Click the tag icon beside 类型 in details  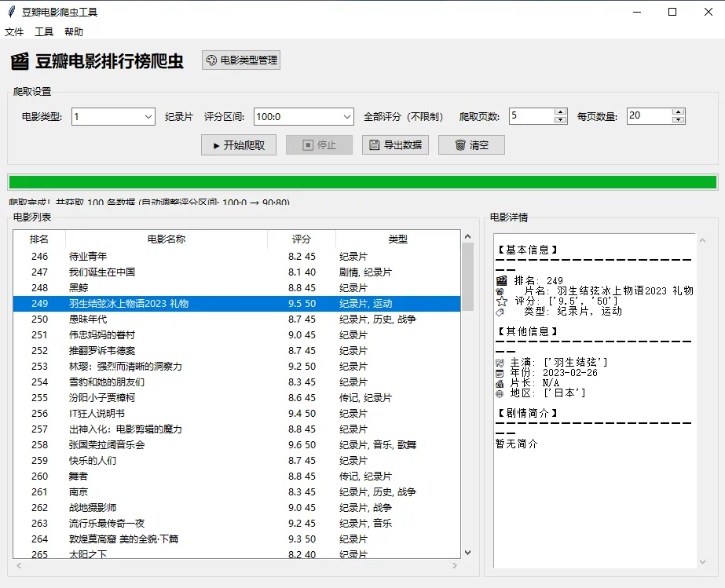[x=500, y=312]
